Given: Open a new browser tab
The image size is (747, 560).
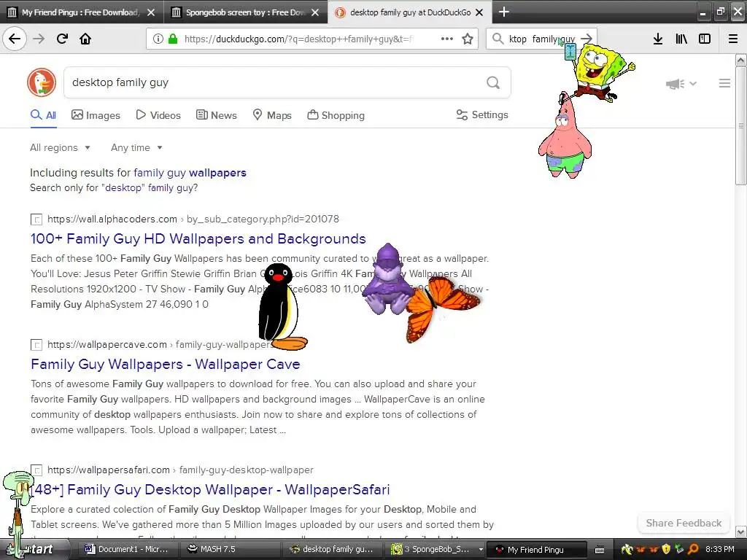Looking at the screenshot, I should tap(503, 12).
